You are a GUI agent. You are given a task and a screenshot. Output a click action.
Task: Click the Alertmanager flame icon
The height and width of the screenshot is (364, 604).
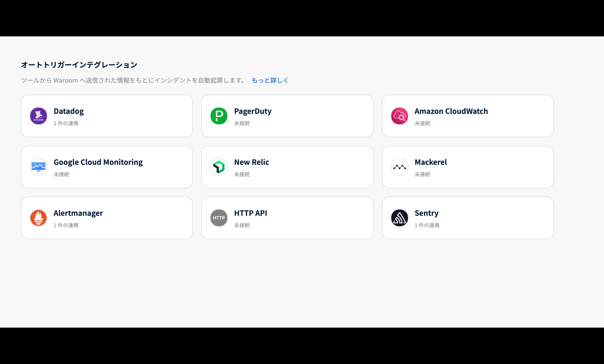pos(39,218)
